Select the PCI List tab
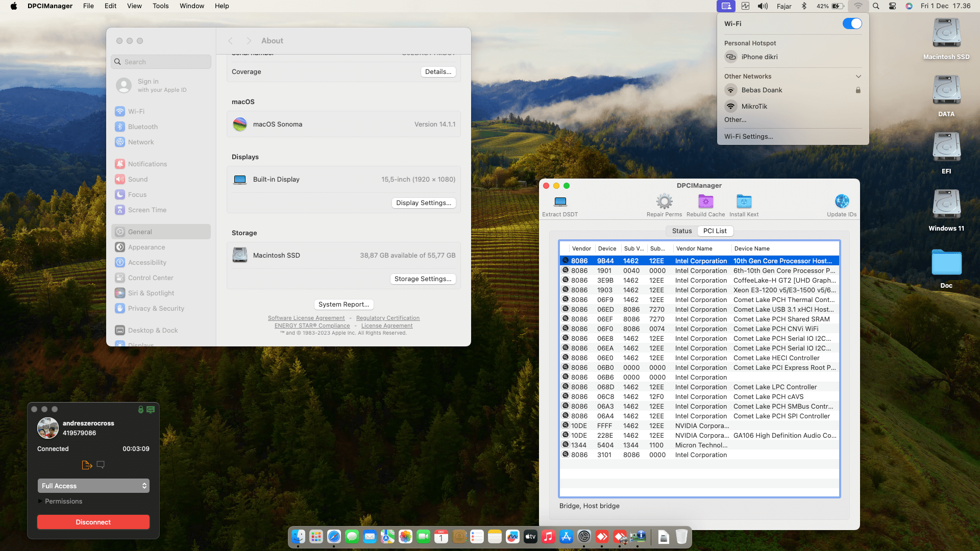 (x=715, y=231)
